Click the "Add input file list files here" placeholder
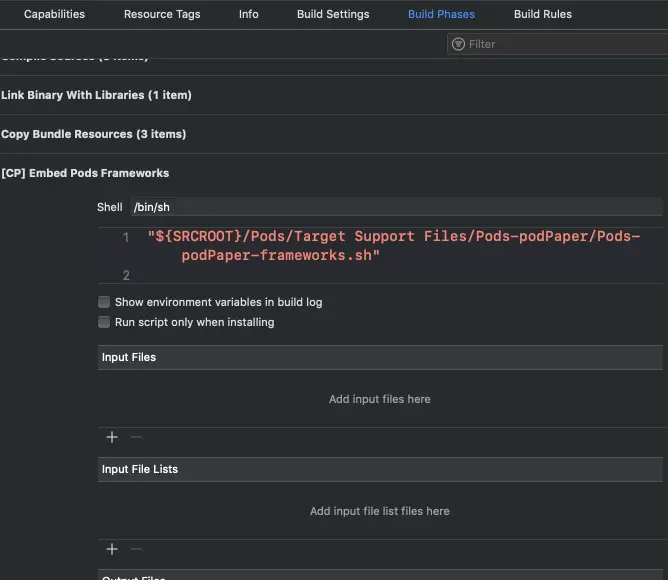 coord(380,511)
